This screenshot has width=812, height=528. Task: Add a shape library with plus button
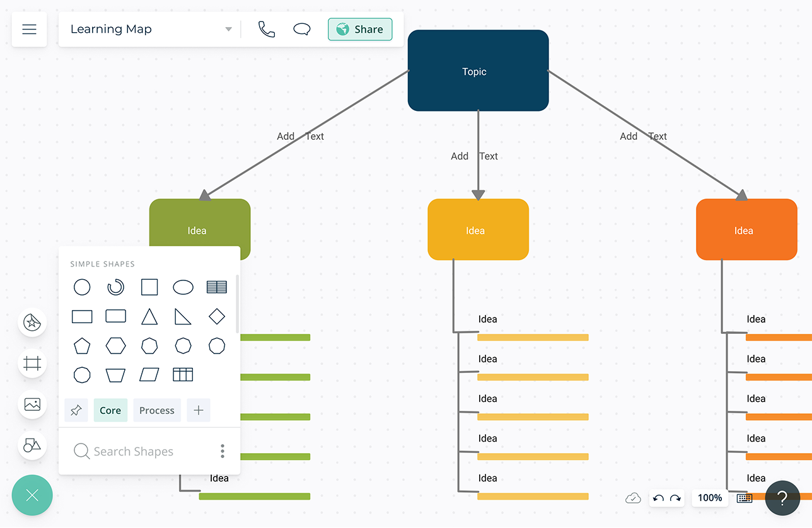tap(199, 410)
